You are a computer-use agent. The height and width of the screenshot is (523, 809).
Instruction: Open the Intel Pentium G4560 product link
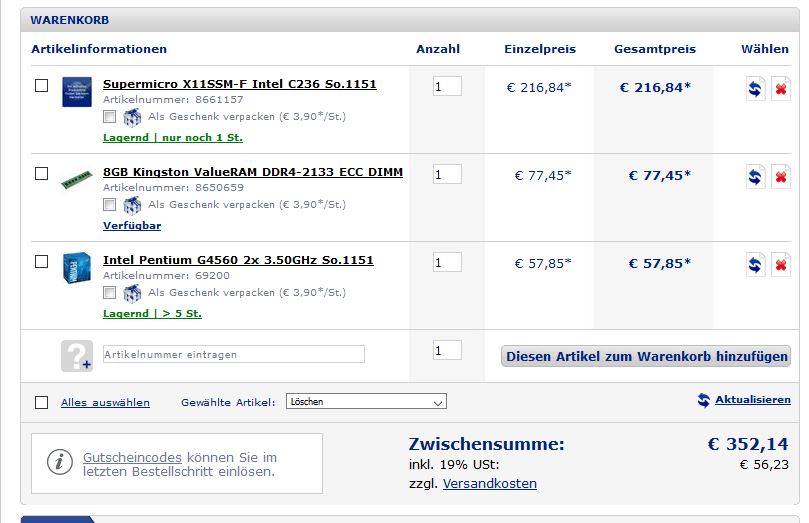pos(238,260)
